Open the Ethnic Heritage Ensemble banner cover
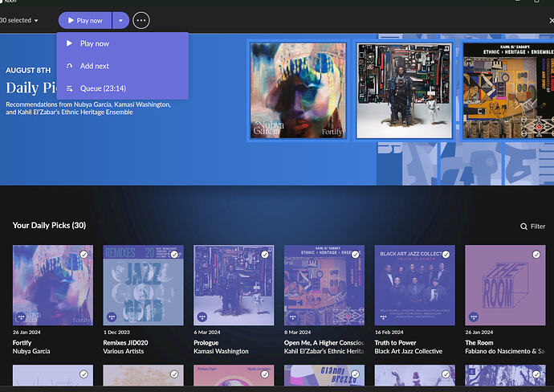 (508, 91)
